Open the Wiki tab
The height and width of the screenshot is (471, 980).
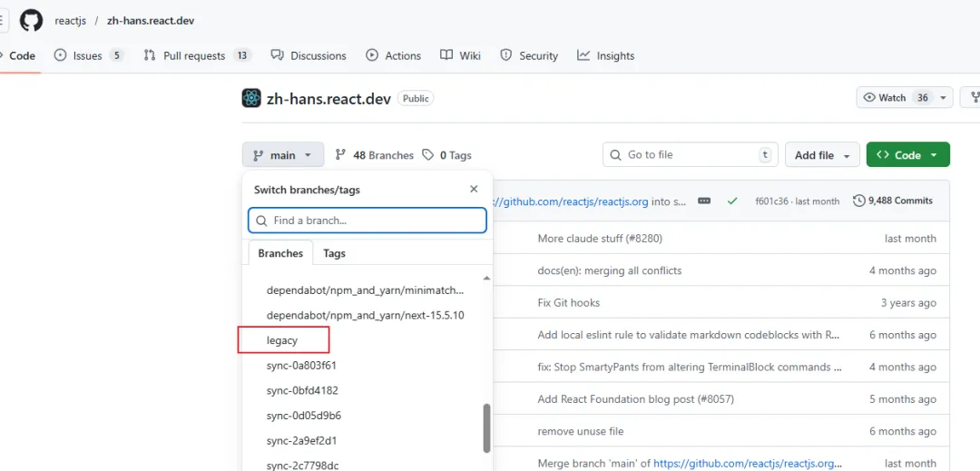(461, 55)
